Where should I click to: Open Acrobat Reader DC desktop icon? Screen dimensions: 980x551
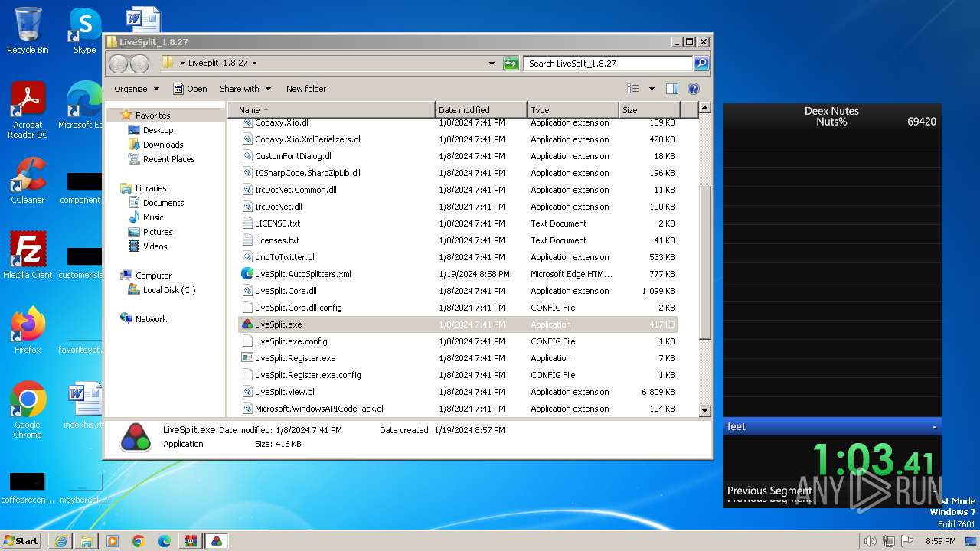[x=28, y=110]
